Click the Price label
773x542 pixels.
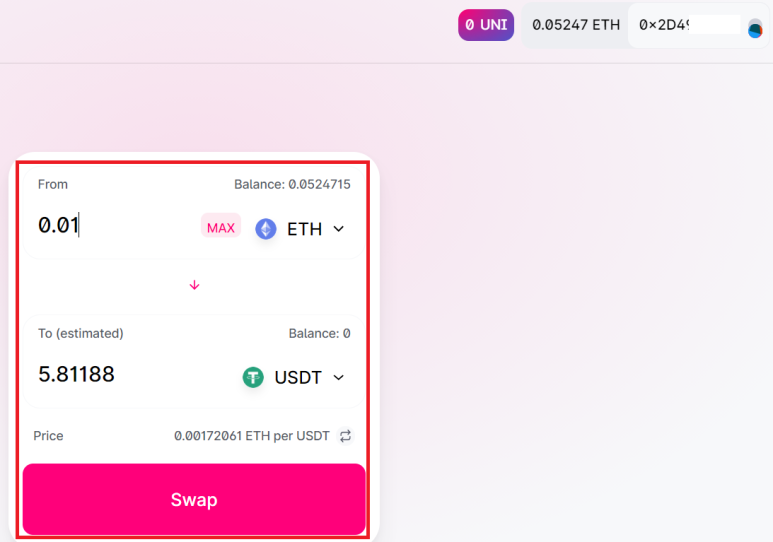[48, 436]
